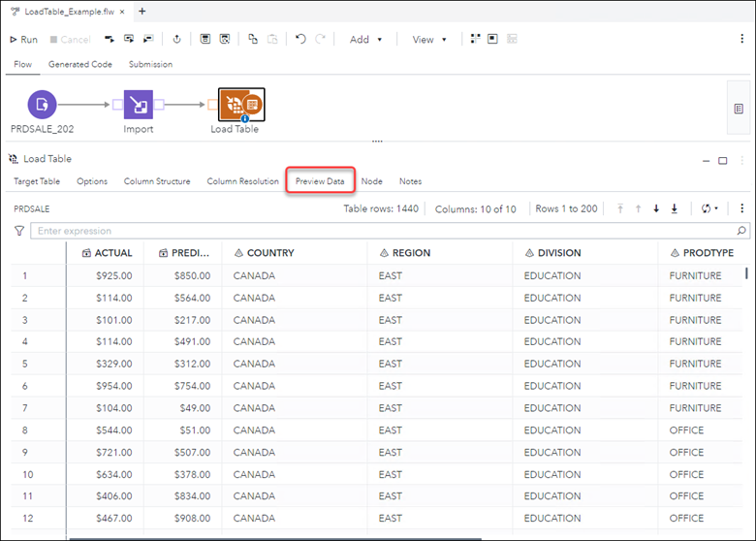The height and width of the screenshot is (541, 756).
Task: Open the Column Structure tab
Action: click(x=157, y=181)
